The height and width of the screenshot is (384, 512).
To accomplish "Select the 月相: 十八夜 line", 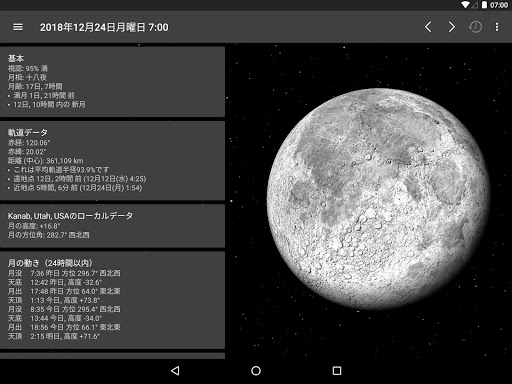I will tap(27, 78).
